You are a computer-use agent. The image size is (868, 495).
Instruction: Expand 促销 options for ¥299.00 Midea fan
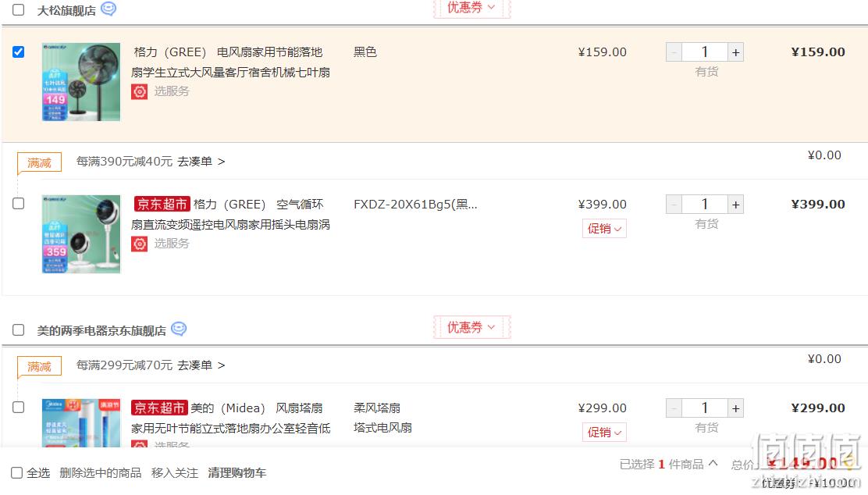pos(604,433)
